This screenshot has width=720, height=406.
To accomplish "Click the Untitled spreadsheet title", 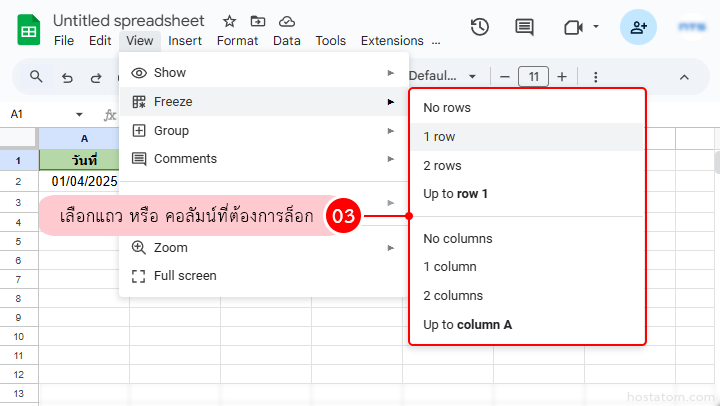I will [129, 21].
